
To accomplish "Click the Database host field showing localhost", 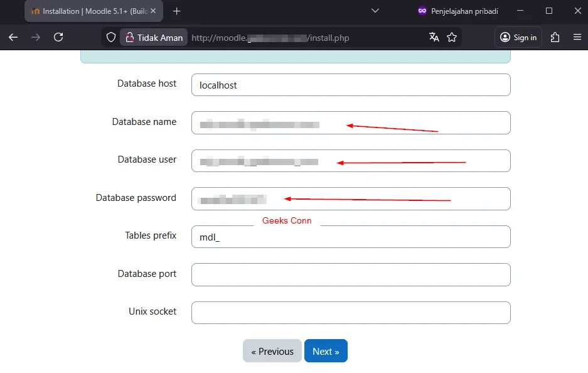I will pos(350,85).
